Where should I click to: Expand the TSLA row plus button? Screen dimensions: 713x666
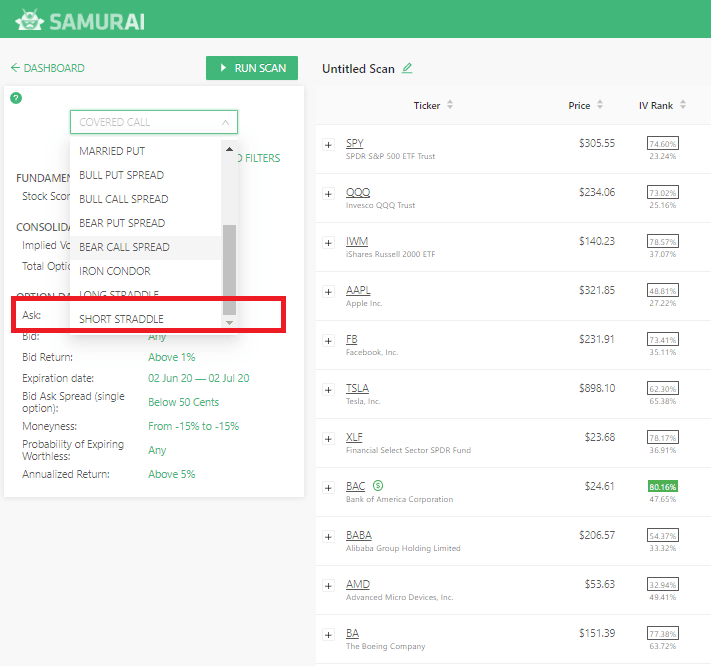click(328, 390)
